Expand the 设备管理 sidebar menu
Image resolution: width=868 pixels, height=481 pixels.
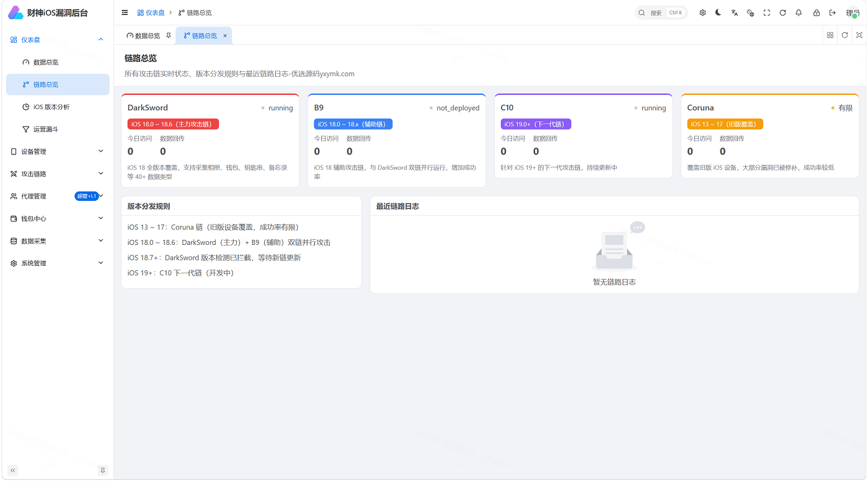point(58,151)
